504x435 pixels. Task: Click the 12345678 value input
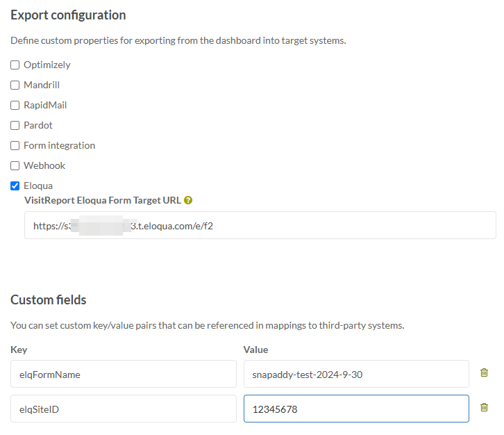point(356,409)
